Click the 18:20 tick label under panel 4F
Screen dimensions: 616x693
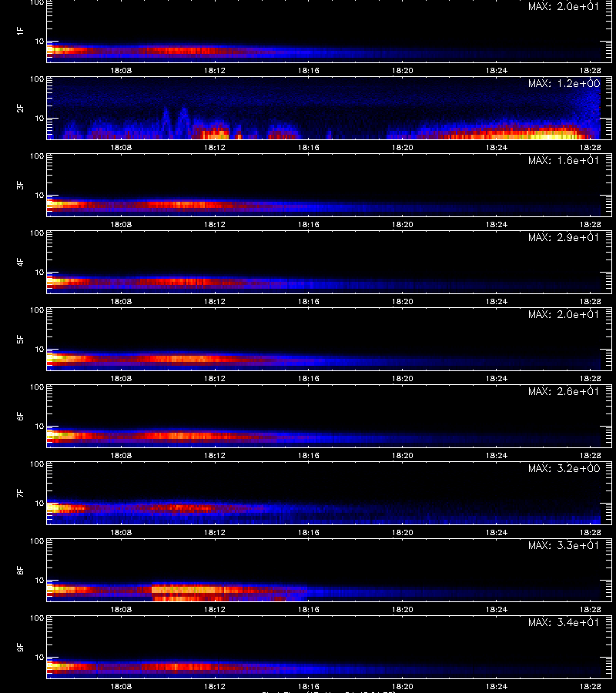[x=403, y=301]
